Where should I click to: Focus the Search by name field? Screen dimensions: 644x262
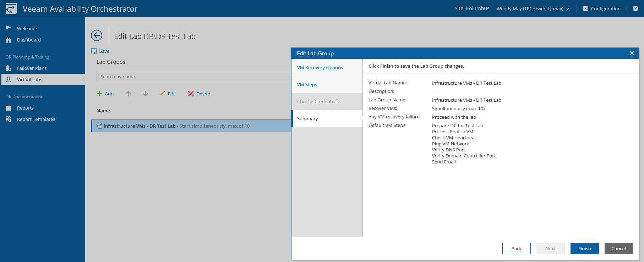(194, 77)
